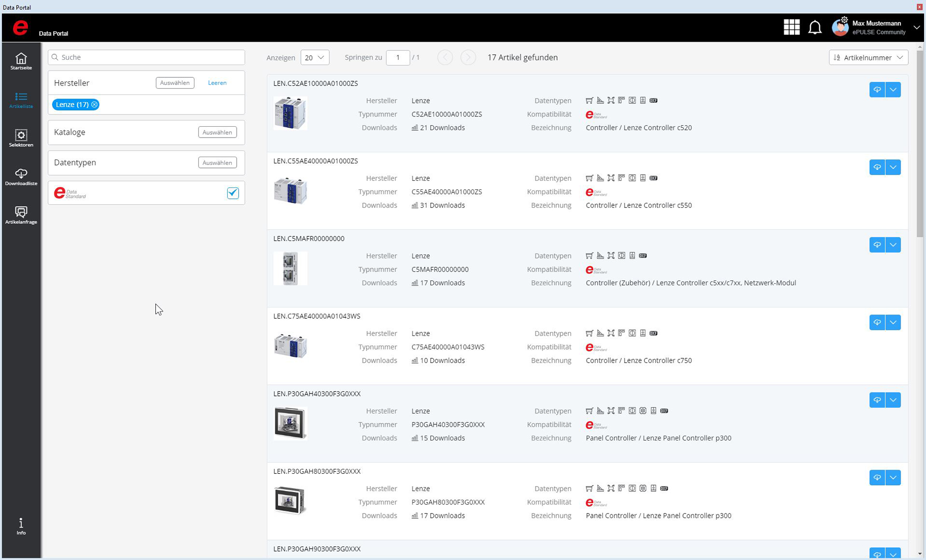Screen dimensions: 926x560
Task: Open the Selektoren panel
Action: 21,138
